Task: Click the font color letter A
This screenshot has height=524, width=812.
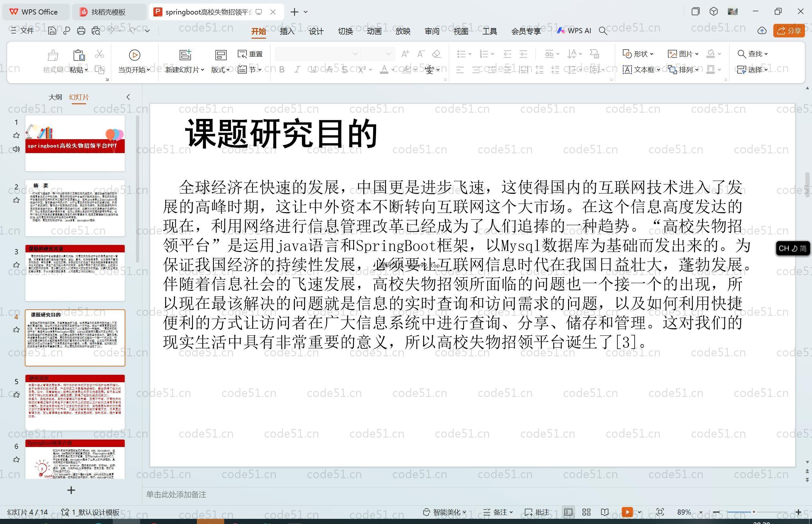Action: coord(384,69)
